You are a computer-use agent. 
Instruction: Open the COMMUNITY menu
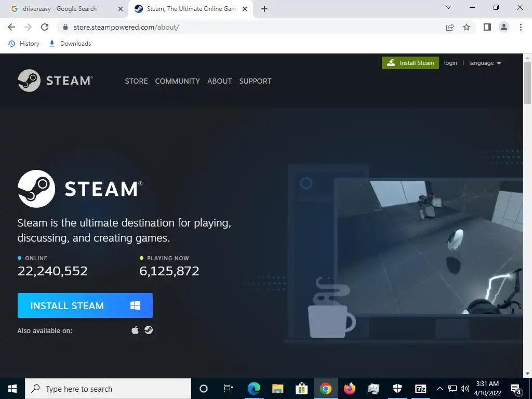178,81
